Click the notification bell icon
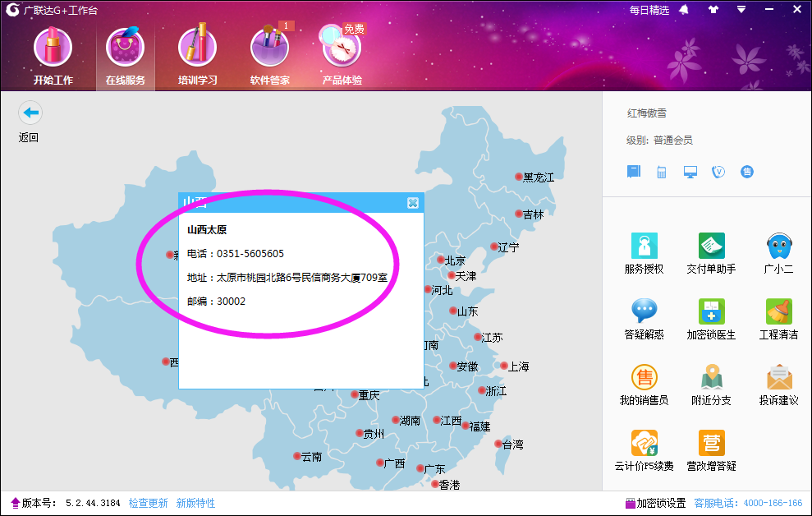 [684, 10]
